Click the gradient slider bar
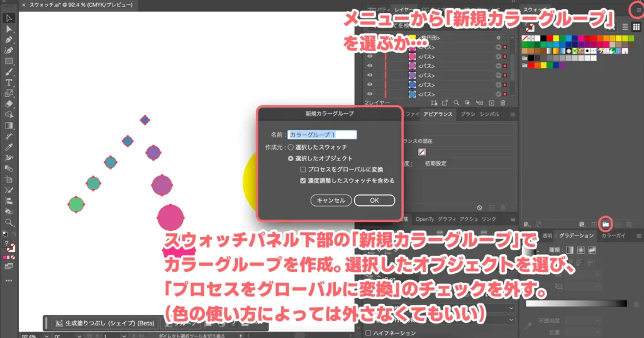 click(x=576, y=303)
